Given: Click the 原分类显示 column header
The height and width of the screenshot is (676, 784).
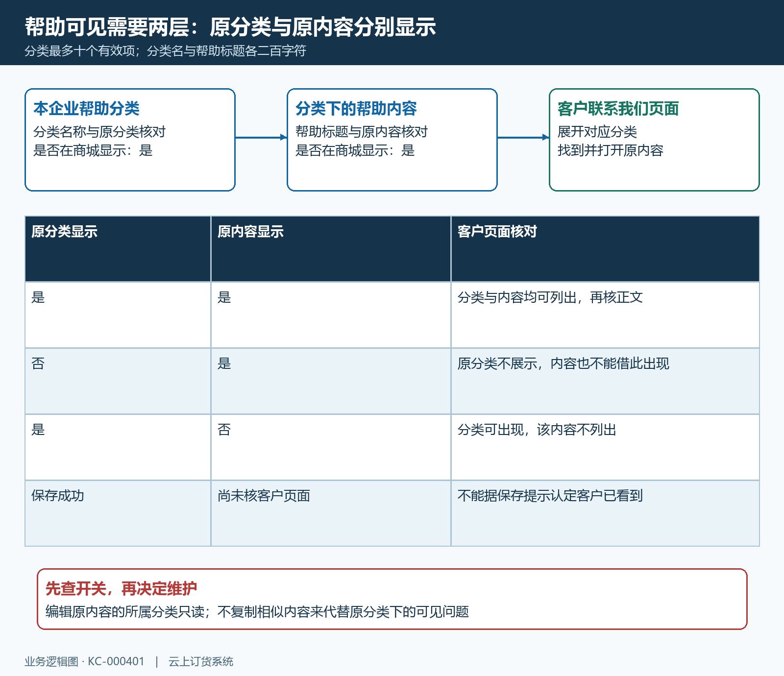Looking at the screenshot, I should click(118, 249).
